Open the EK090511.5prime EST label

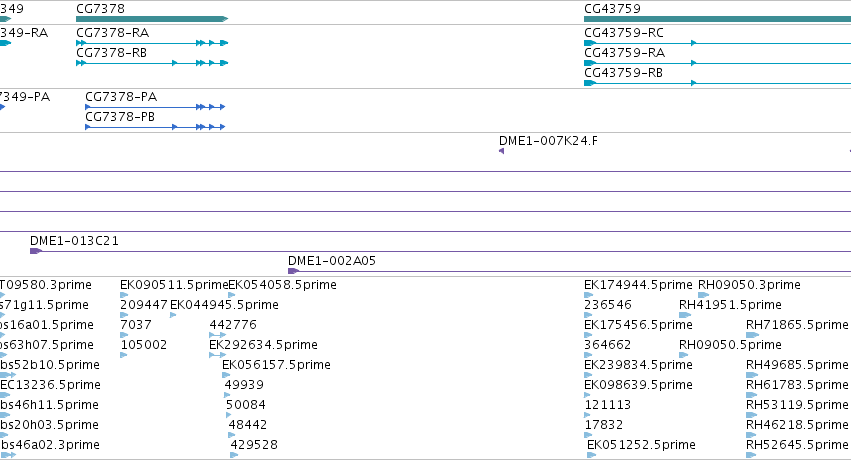(x=174, y=285)
